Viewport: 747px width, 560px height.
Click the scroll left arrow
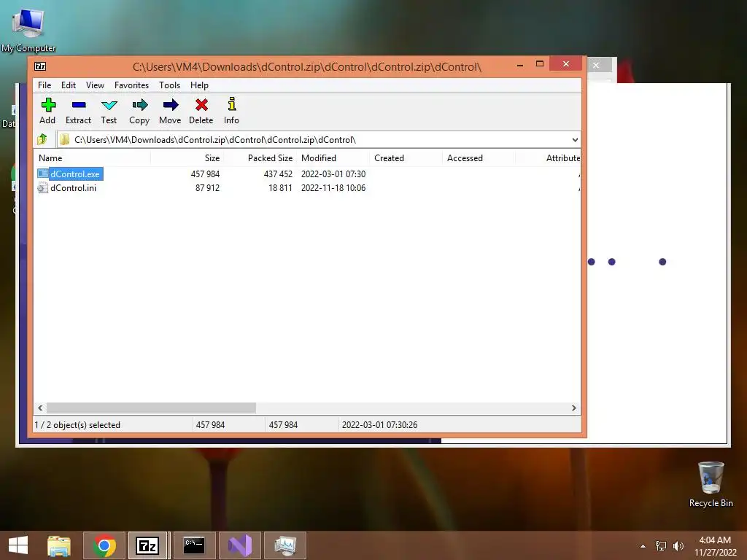pyautogui.click(x=41, y=408)
